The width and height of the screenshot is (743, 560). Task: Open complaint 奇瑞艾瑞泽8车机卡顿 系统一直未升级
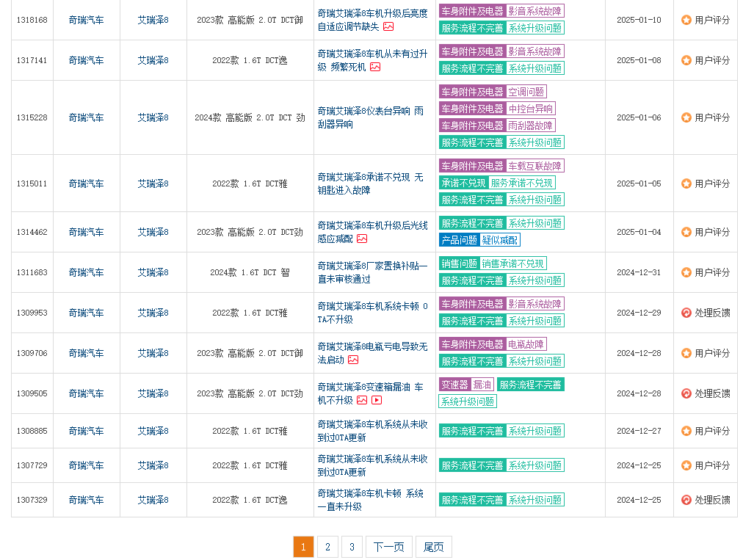coord(371,500)
